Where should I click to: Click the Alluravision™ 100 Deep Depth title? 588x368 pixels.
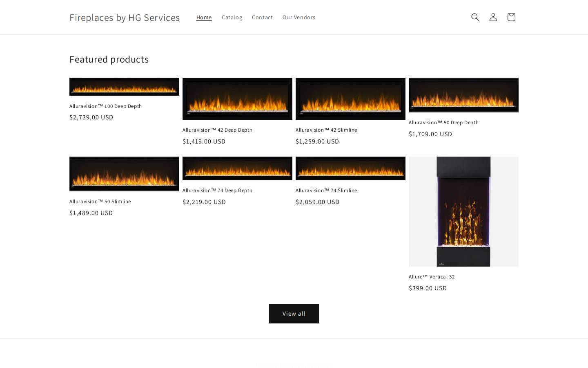(x=106, y=106)
